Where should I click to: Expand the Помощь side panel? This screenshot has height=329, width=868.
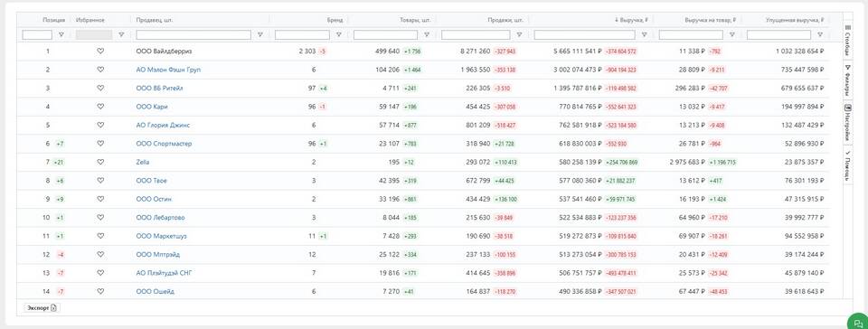coord(847,164)
